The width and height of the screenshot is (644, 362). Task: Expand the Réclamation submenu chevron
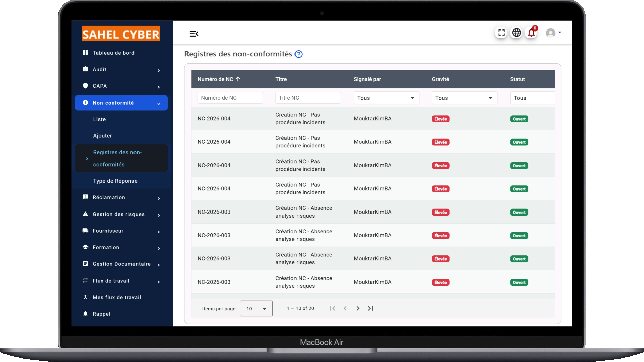pyautogui.click(x=159, y=198)
